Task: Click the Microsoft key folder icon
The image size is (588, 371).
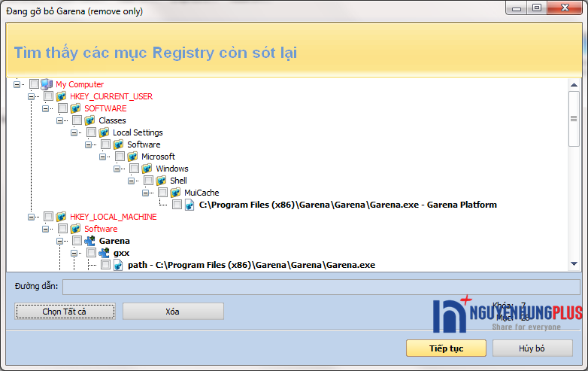Action: (x=132, y=157)
